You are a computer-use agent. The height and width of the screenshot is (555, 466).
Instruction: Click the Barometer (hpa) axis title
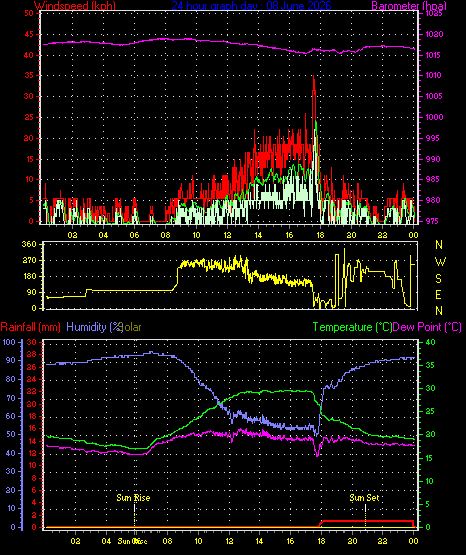coord(409,6)
